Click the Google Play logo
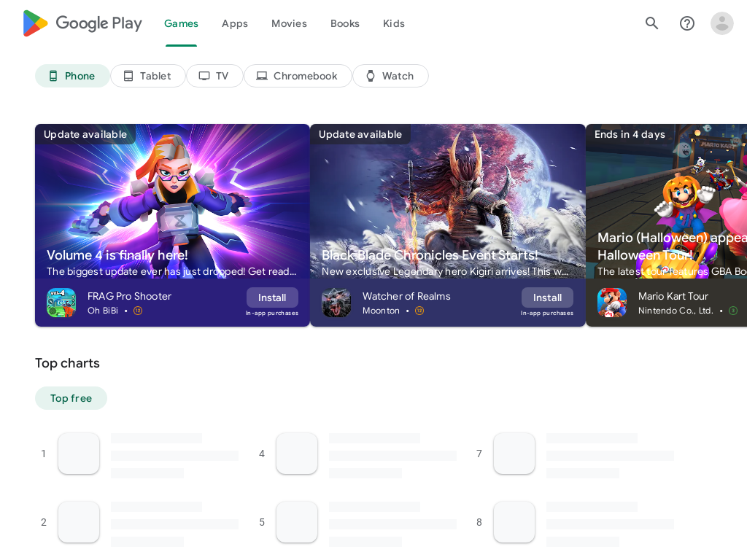Image resolution: width=747 pixels, height=560 pixels. 82,23
